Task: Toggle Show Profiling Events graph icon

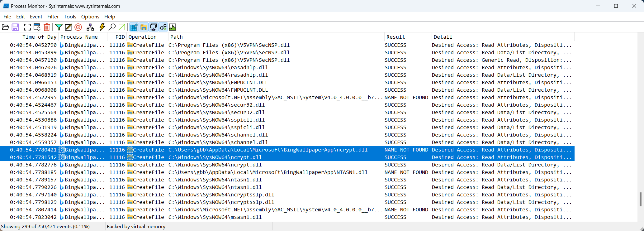Action: (x=173, y=27)
